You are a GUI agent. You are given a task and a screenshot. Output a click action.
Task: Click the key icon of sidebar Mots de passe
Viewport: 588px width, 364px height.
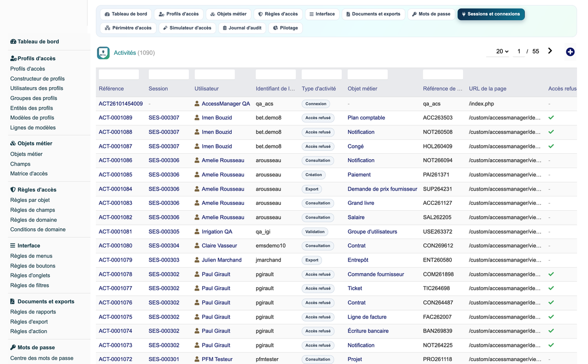pos(13,347)
